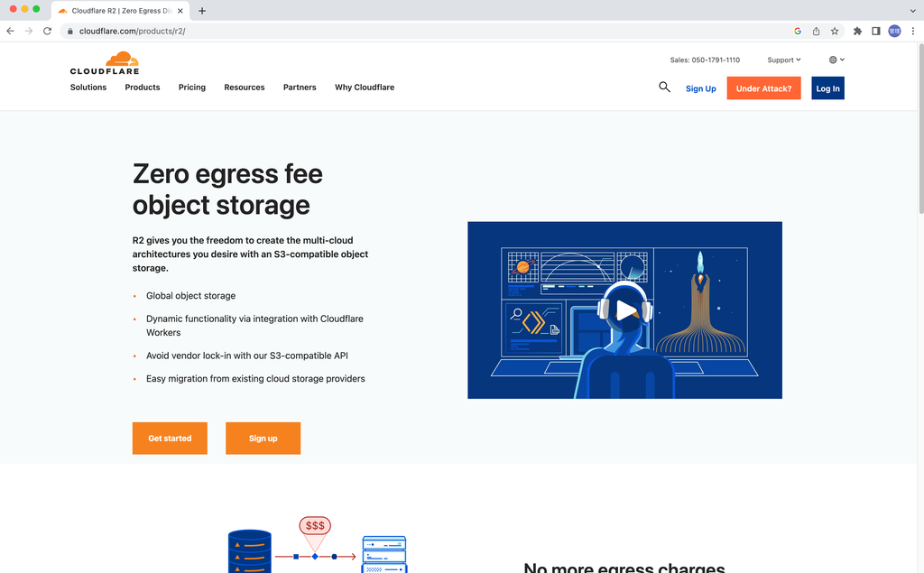The height and width of the screenshot is (573, 924).
Task: Click the Google 'G' icon in address bar
Action: click(x=798, y=30)
